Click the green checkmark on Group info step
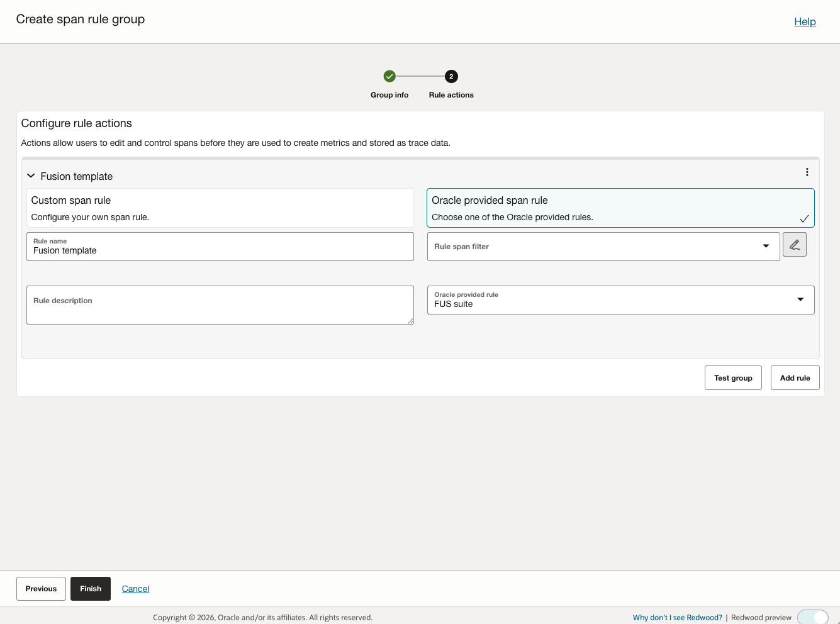The height and width of the screenshot is (624, 840). 389,76
